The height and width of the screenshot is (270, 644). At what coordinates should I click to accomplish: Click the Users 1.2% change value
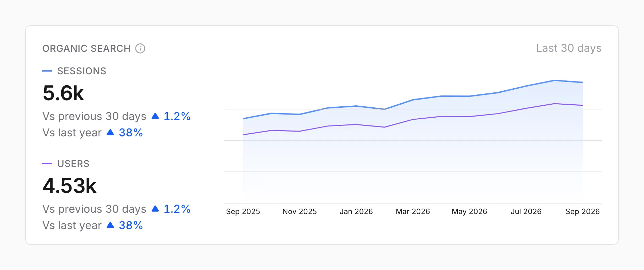pyautogui.click(x=177, y=209)
